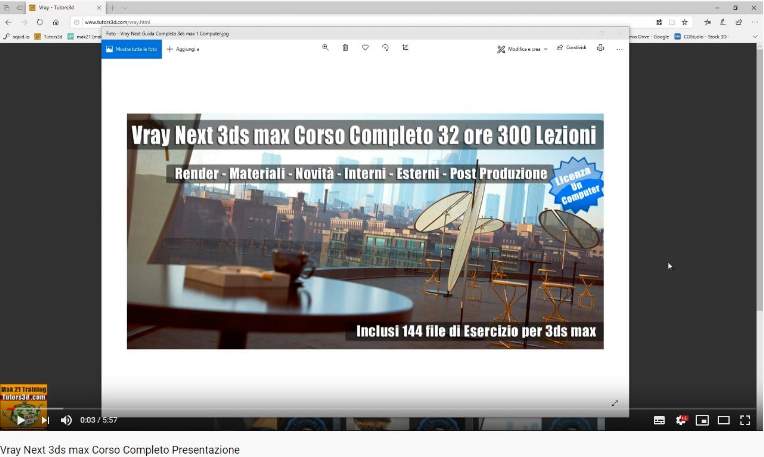Click the video title Vray Next 3ds max Corso Completo Presentazione
Image resolution: width=764 pixels, height=457 pixels.
[x=120, y=450]
